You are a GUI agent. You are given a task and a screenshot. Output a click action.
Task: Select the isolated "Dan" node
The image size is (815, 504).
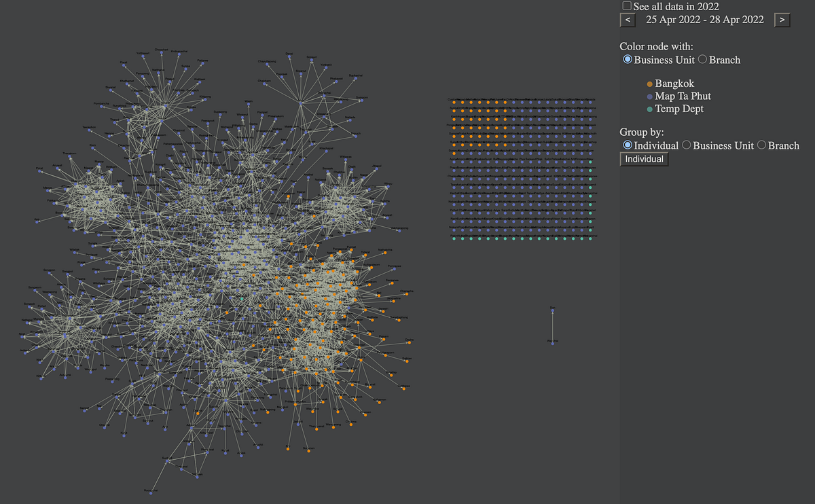tap(553, 310)
